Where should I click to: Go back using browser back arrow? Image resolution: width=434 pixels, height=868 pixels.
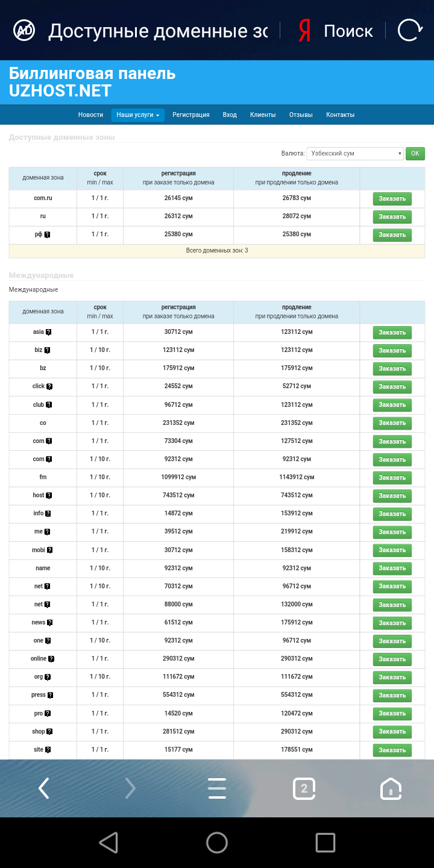[x=44, y=788]
